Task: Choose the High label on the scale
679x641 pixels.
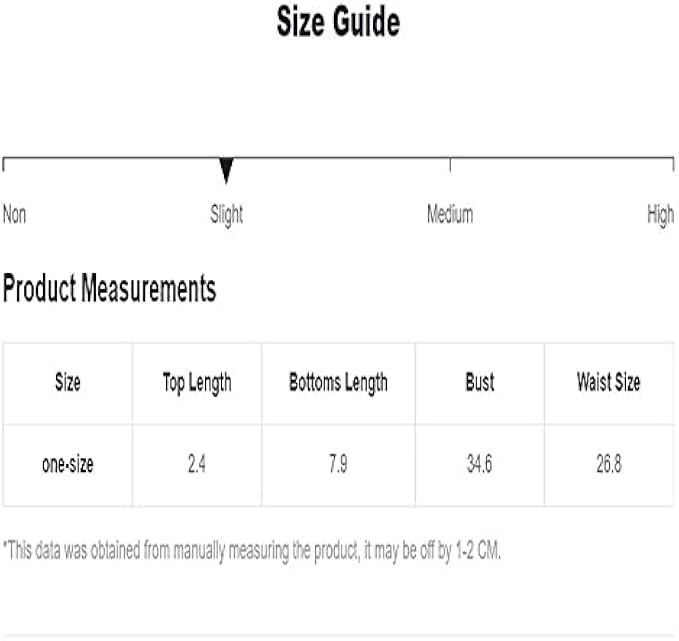Action: 660,214
